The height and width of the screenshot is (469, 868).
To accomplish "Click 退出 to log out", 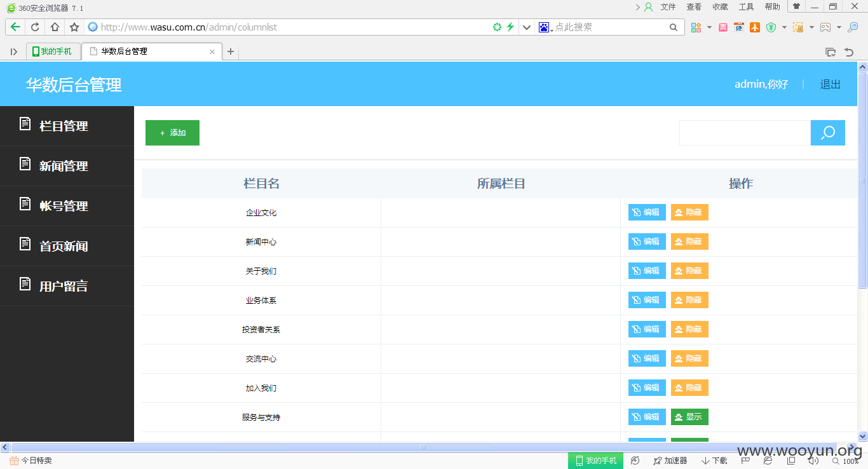I will [x=830, y=84].
